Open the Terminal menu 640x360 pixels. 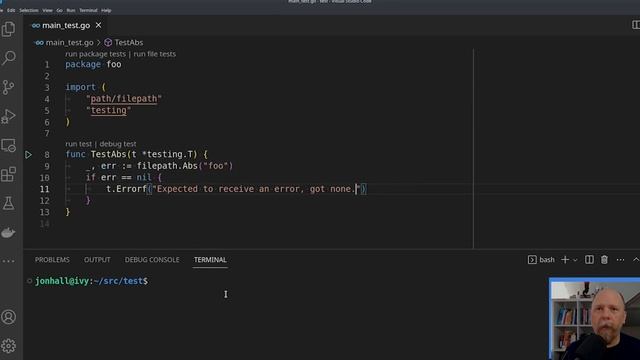pos(88,10)
